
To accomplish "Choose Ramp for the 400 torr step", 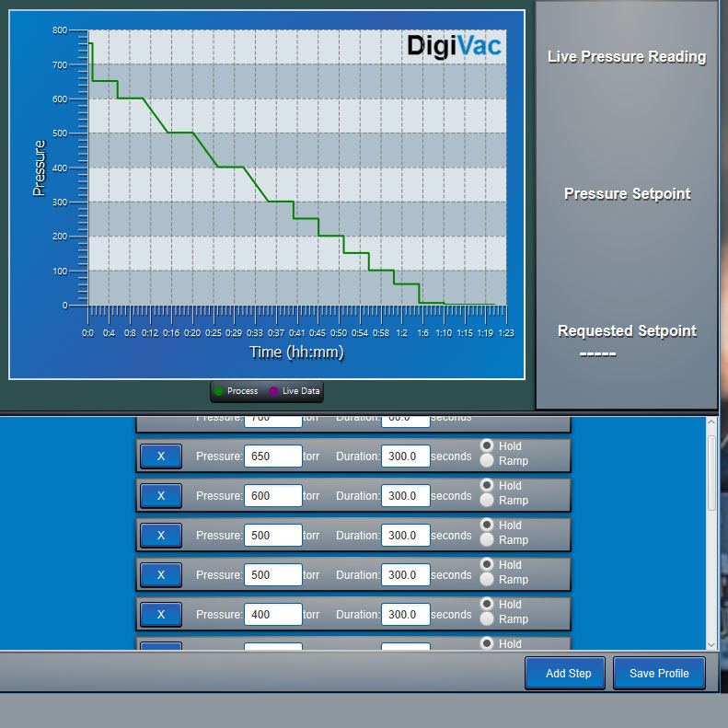I will (x=487, y=619).
